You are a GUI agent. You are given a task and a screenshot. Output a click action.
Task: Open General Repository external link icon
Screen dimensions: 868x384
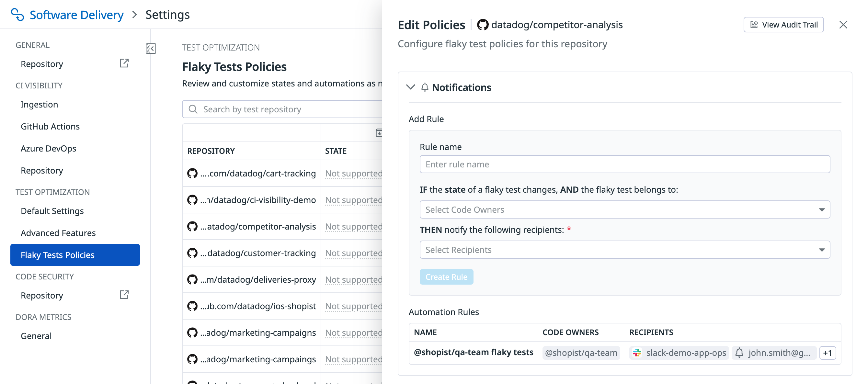tap(124, 63)
